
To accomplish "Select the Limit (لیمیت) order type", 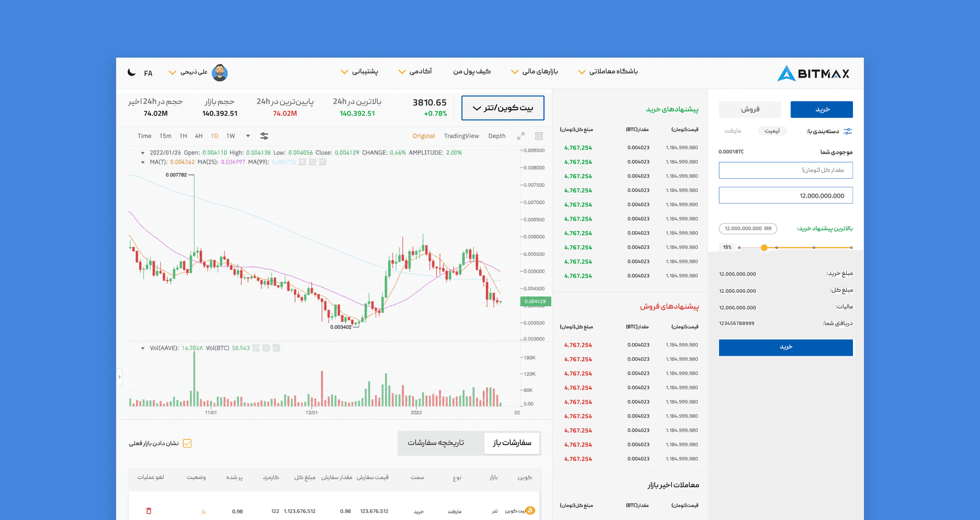I will pyautogui.click(x=772, y=131).
